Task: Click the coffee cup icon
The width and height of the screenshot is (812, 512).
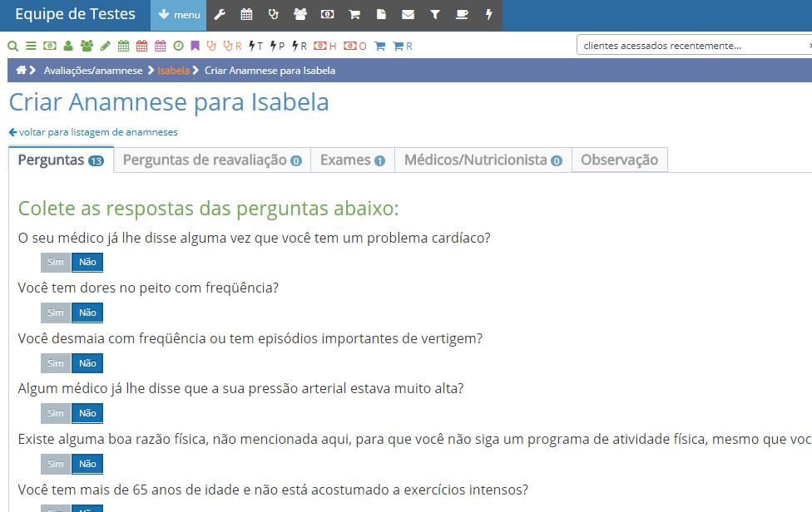Action: (x=462, y=15)
